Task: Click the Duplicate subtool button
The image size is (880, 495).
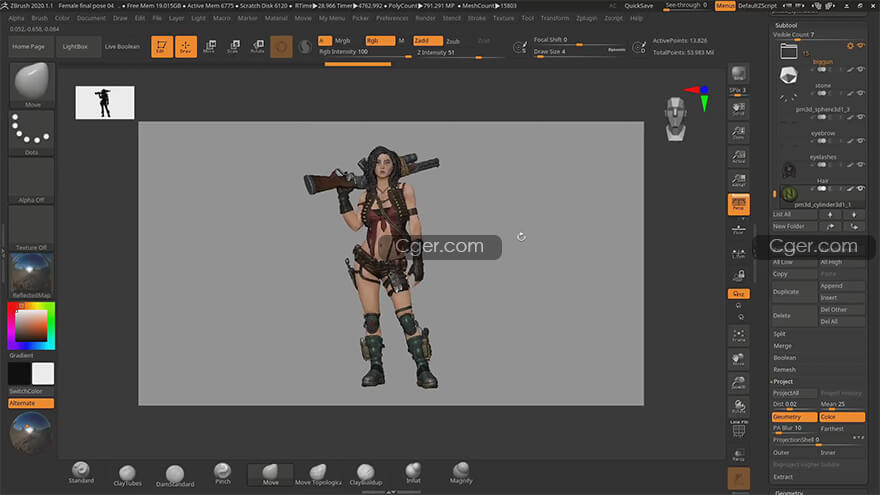Action: coord(794,292)
